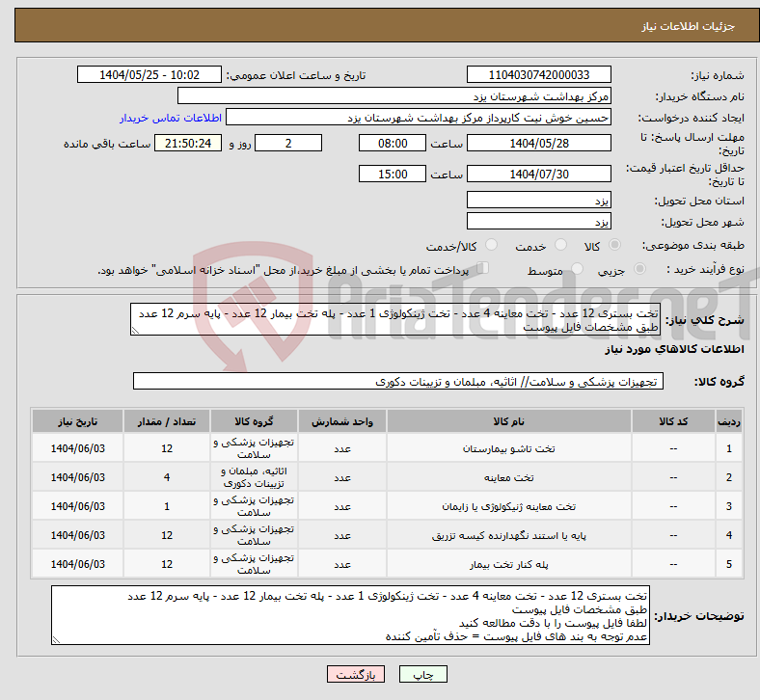Select the row پله کنار تخت بیمار
The image size is (760, 700).
[388, 564]
